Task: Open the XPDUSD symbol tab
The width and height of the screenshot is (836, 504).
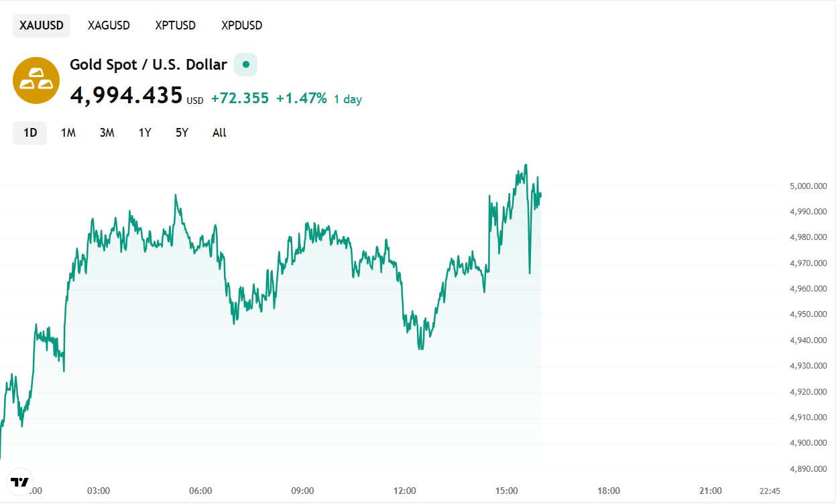Action: [x=241, y=25]
